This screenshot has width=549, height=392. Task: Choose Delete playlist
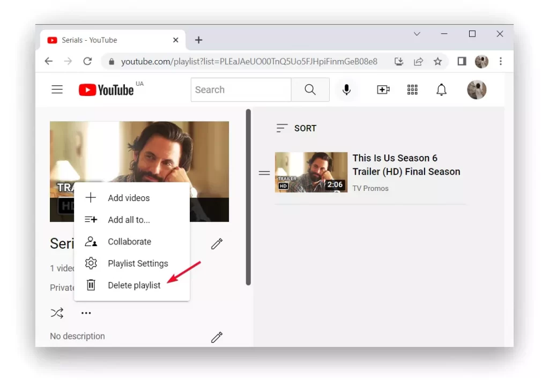point(132,285)
